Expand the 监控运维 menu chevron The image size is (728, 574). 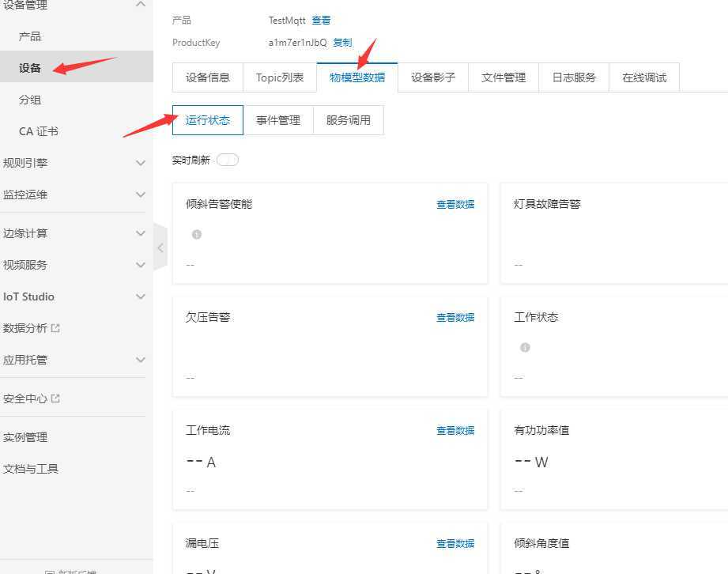(141, 194)
